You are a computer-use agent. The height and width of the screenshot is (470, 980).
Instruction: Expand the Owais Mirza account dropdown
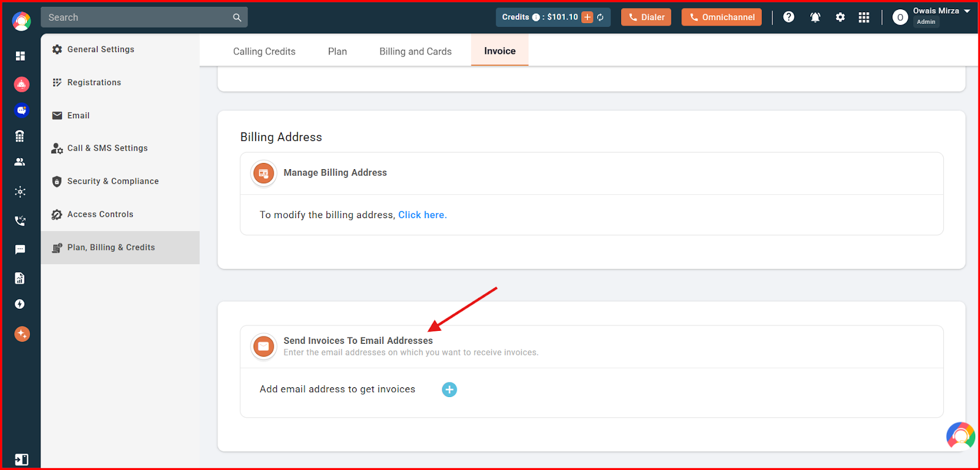(967, 11)
